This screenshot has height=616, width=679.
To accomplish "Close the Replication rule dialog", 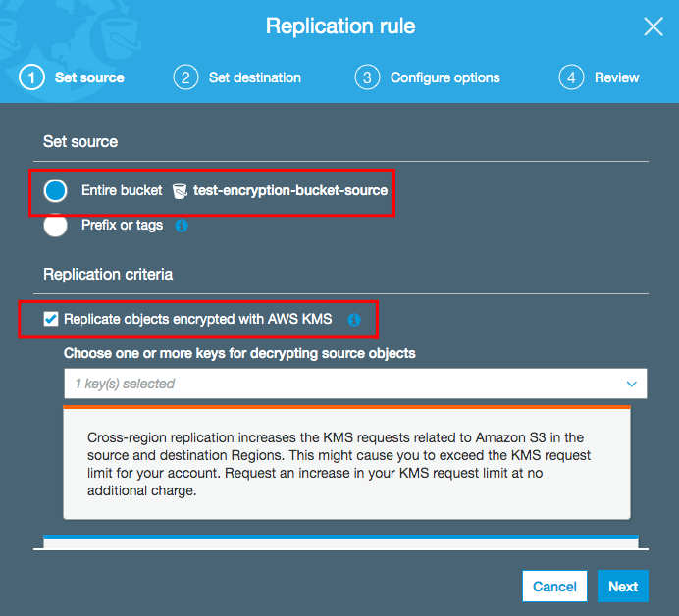I will (653, 26).
